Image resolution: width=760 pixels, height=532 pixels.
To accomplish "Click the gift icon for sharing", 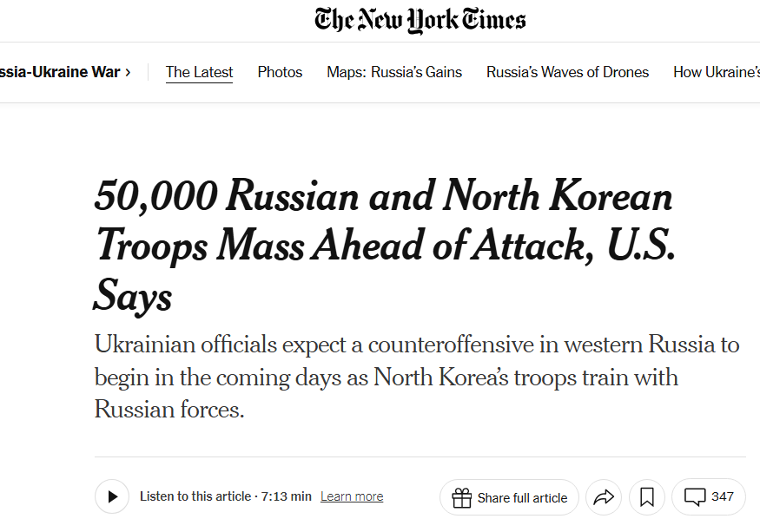I will click(x=462, y=497).
